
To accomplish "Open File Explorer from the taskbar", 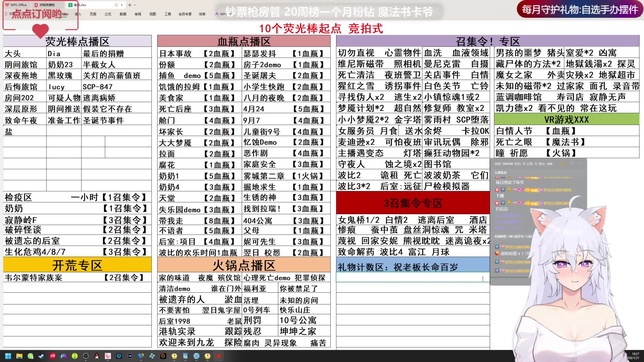I will pyautogui.click(x=19, y=356).
